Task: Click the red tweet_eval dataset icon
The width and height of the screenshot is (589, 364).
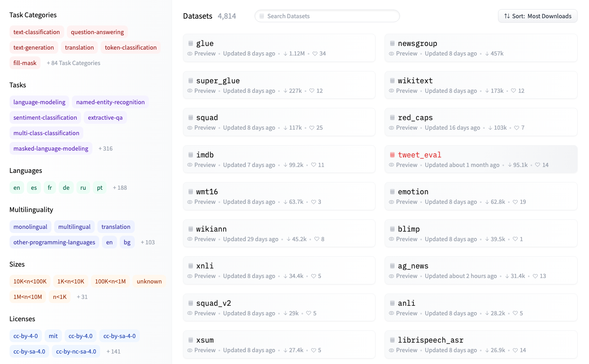Action: point(392,155)
